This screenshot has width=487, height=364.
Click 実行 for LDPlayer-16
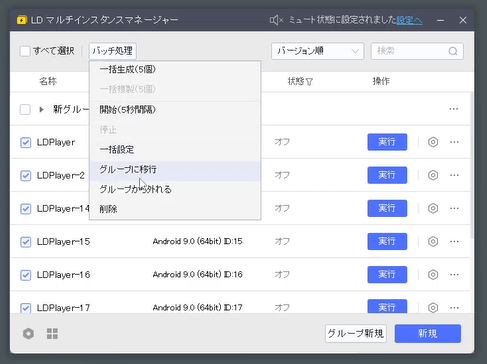coord(387,275)
